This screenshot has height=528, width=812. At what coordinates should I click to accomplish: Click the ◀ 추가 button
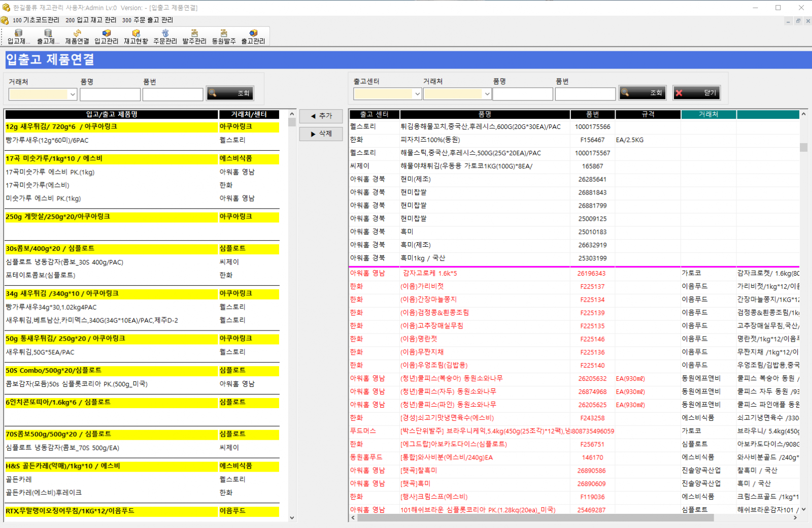(321, 116)
